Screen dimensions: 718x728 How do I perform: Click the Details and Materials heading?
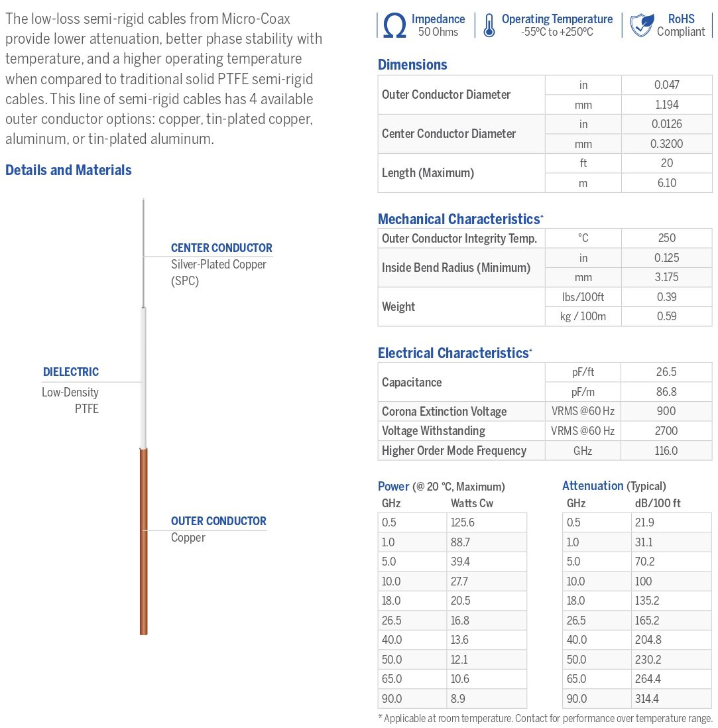(x=68, y=170)
